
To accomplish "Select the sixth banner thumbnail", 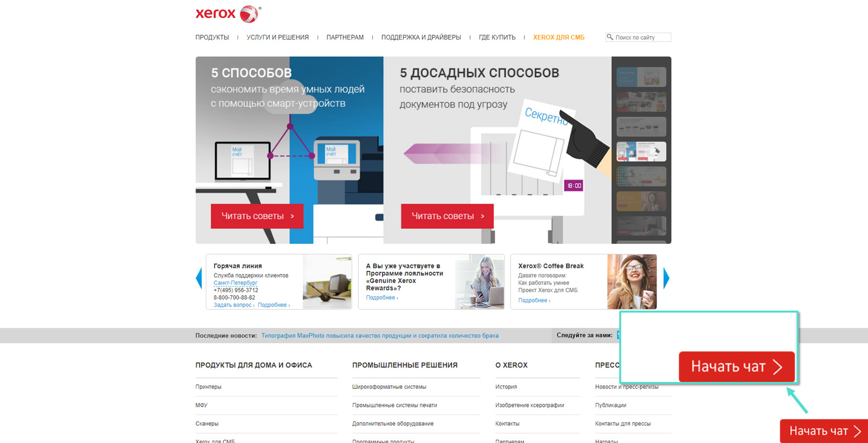I will 641,201.
